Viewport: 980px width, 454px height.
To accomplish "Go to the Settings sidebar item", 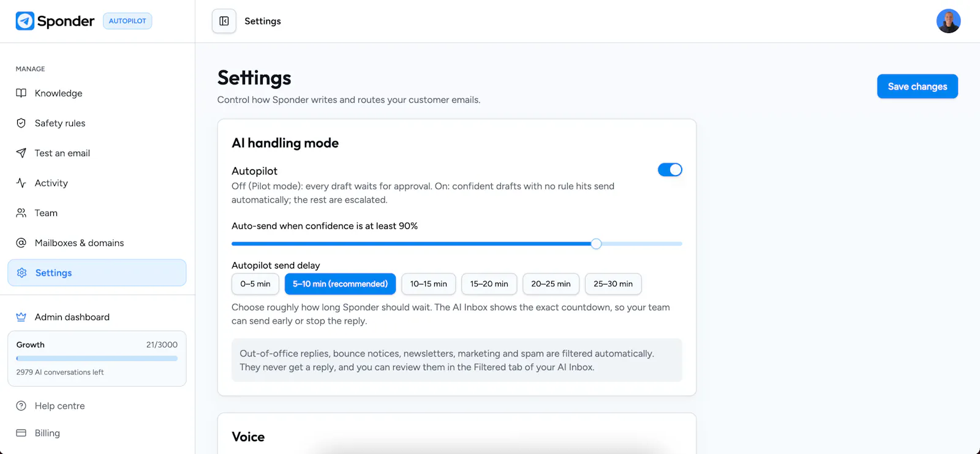I will 97,273.
